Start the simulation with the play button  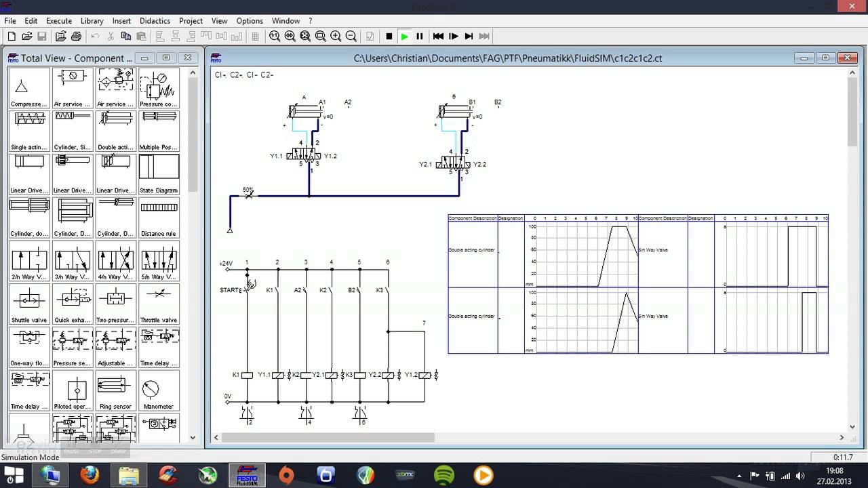coord(404,36)
